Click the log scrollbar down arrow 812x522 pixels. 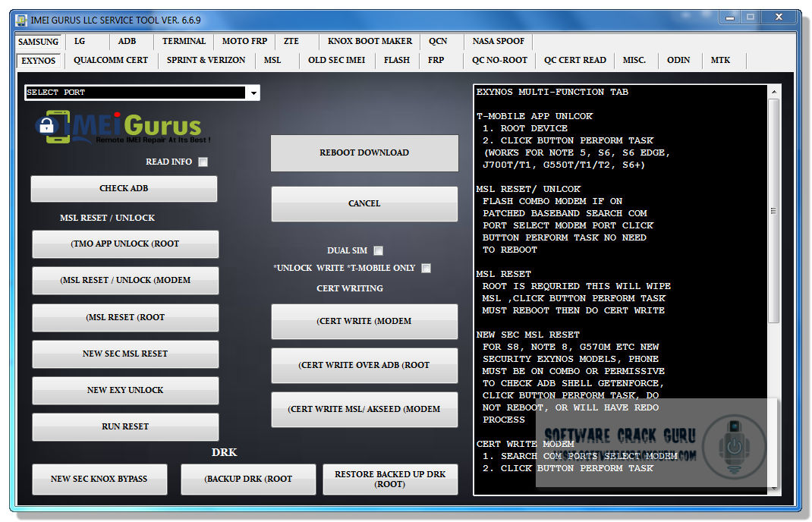(774, 488)
